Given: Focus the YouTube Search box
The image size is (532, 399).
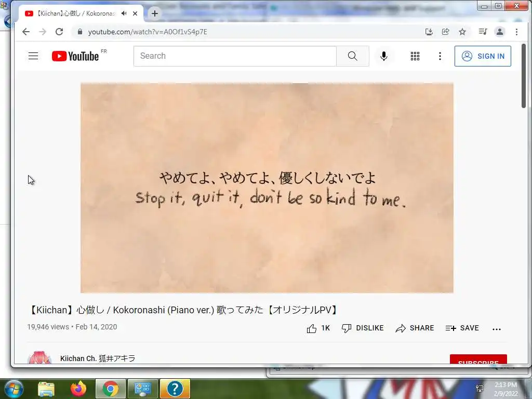Looking at the screenshot, I should (235, 56).
